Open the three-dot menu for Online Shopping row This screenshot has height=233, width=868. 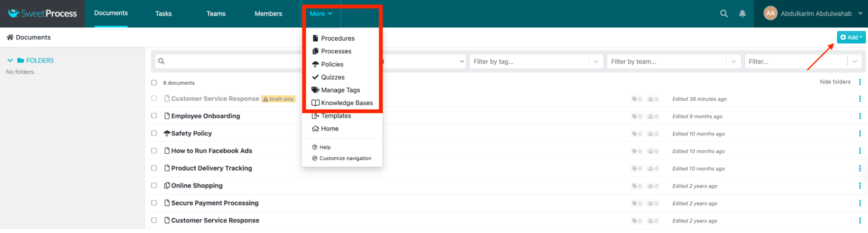click(x=859, y=186)
